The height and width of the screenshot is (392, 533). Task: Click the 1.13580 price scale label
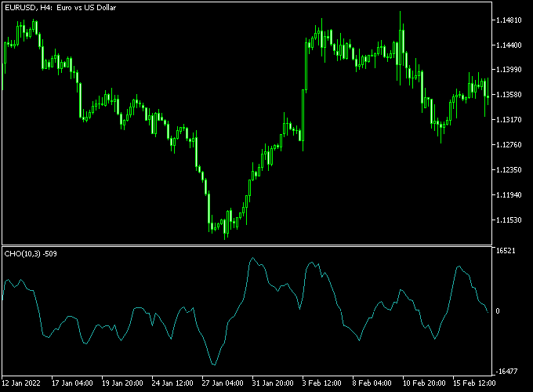point(509,95)
